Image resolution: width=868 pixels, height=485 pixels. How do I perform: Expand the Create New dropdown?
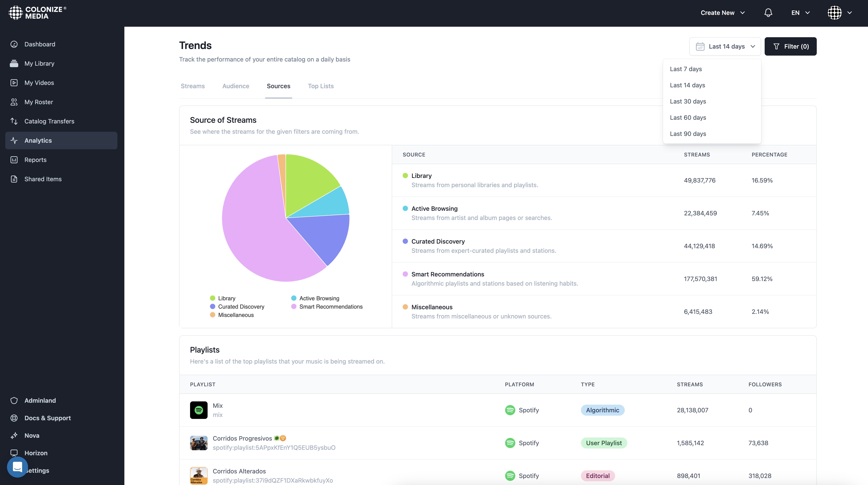tap(722, 13)
